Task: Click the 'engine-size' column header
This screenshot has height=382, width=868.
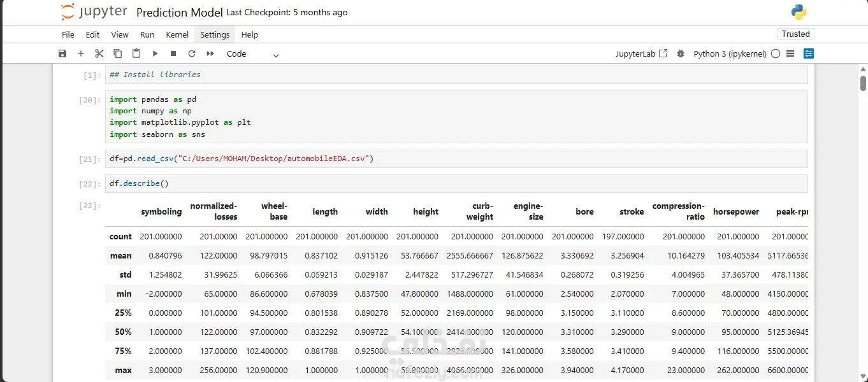Action: (528, 211)
